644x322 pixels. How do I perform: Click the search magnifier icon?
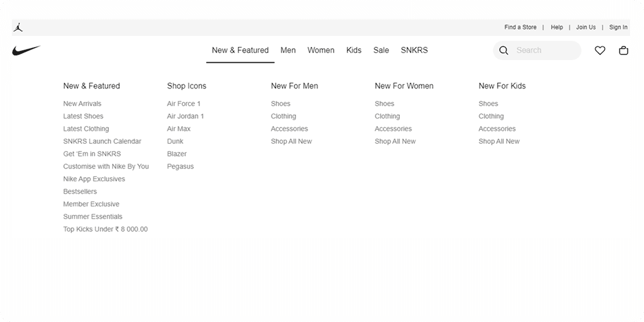point(503,50)
